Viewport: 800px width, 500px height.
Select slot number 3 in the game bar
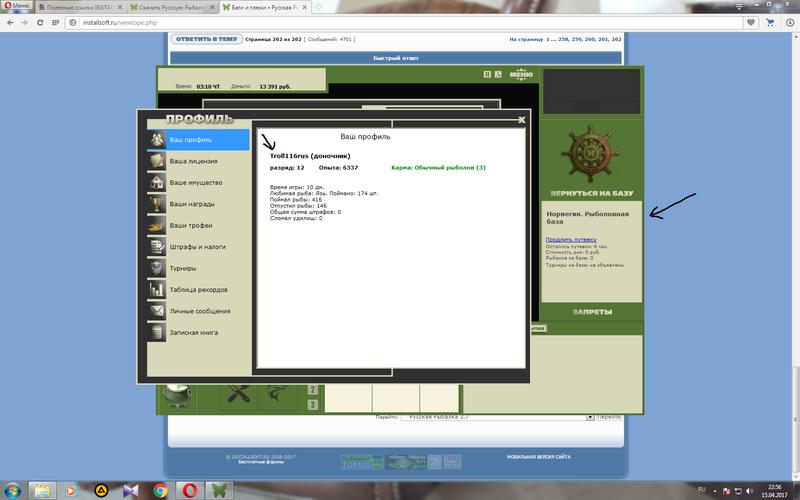313,405
